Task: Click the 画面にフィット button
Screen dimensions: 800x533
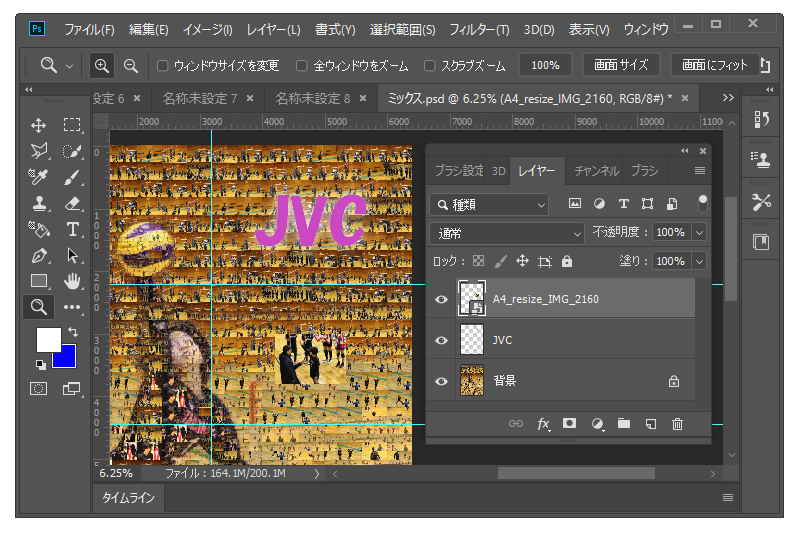Action: 715,65
